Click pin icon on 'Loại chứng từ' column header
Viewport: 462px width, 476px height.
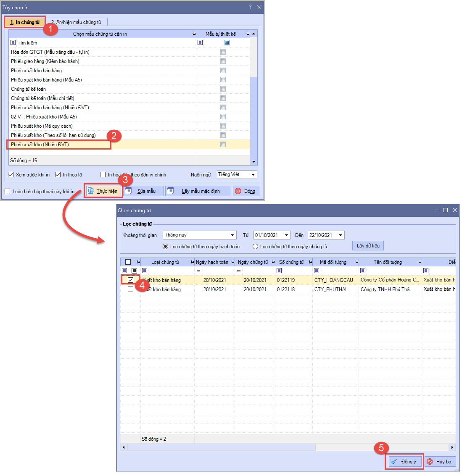pos(192,262)
